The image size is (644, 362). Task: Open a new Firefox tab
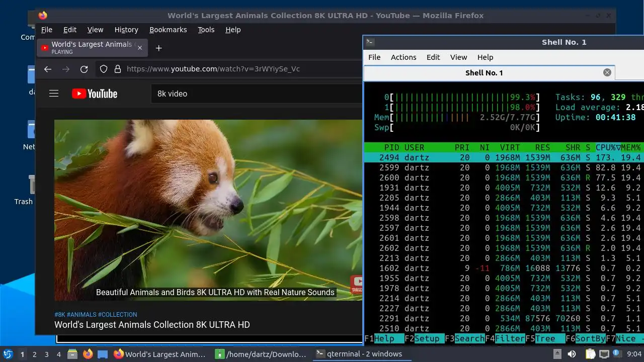pos(158,48)
